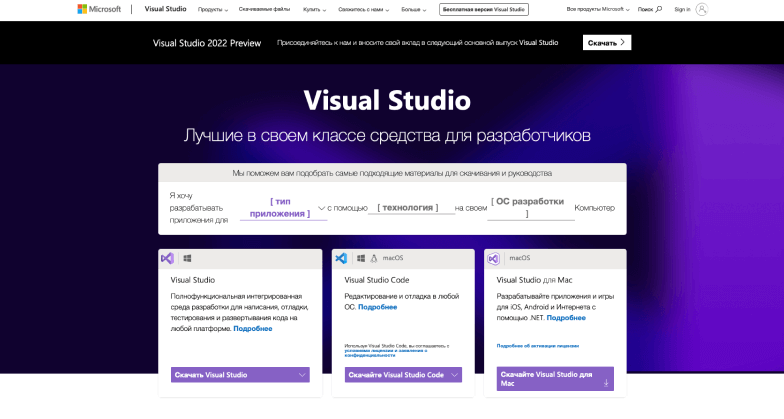
Task: Click the Linux penguin icon in Visual Studio Code card
Action: [x=374, y=258]
